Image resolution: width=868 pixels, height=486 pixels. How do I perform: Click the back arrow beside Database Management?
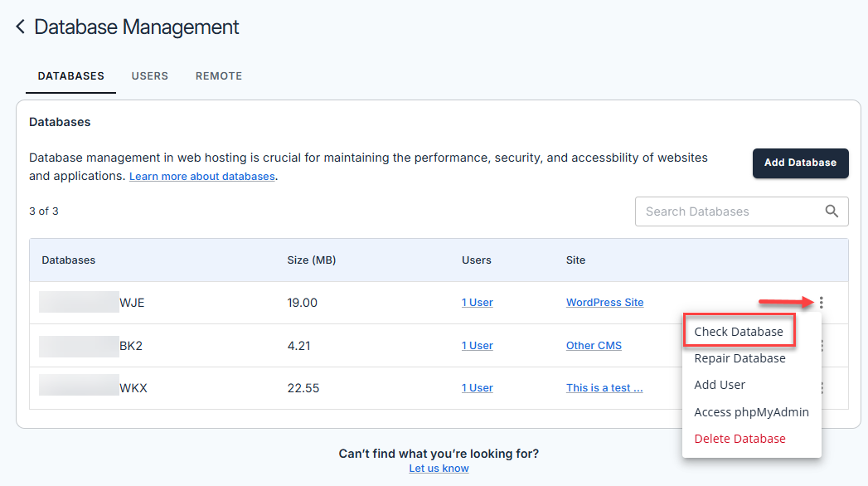tap(19, 26)
